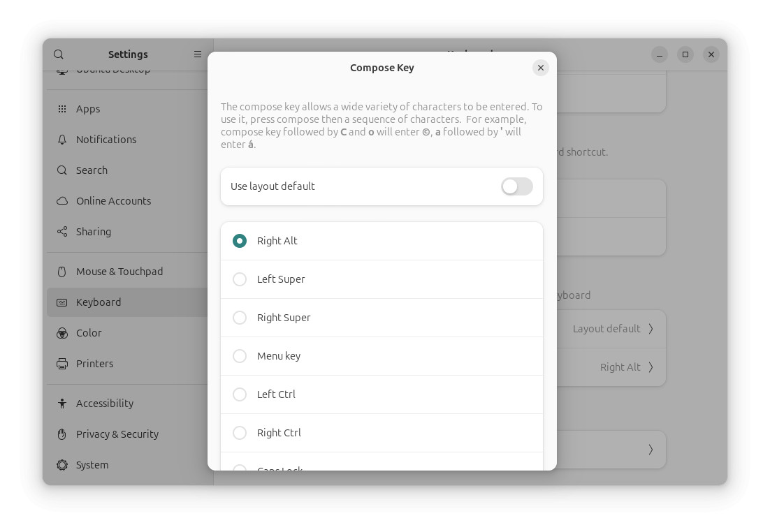The width and height of the screenshot is (770, 532).
Task: Open the Layout default row chevron
Action: pos(651,329)
